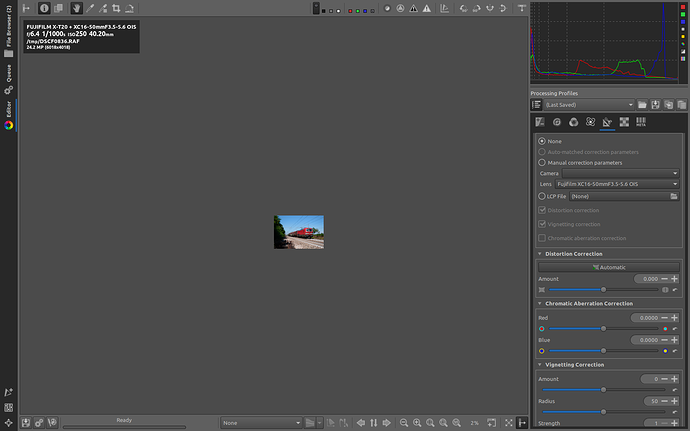690x431 pixels.
Task: Adjust the Red aberration slider
Action: [603, 328]
